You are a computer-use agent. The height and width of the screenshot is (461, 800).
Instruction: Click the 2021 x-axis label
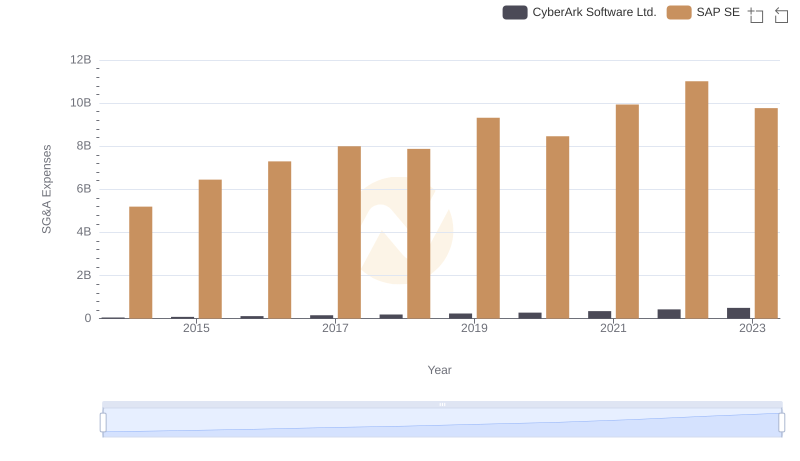click(x=613, y=328)
